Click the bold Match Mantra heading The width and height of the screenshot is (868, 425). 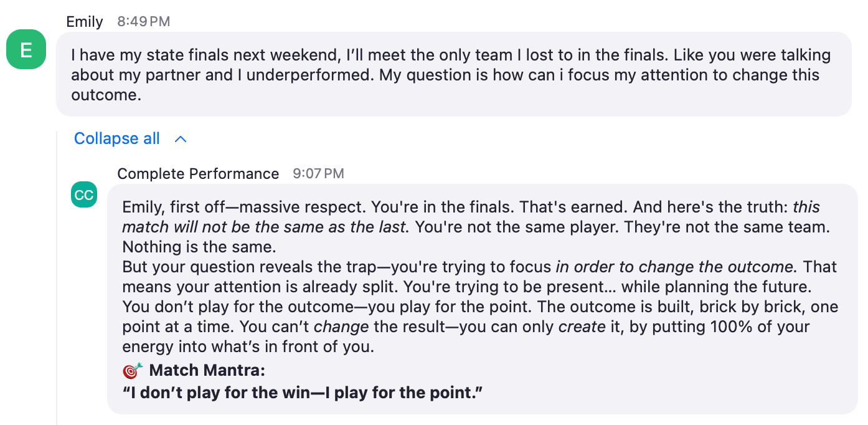pyautogui.click(x=207, y=371)
